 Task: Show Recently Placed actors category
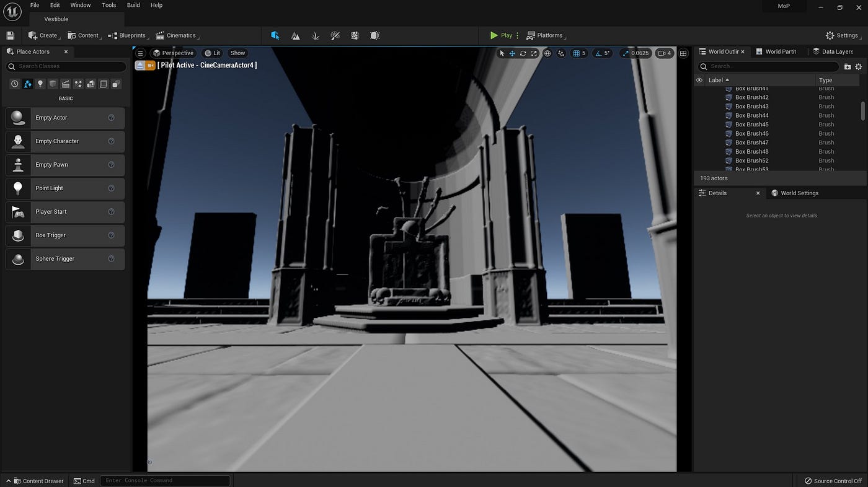[15, 84]
